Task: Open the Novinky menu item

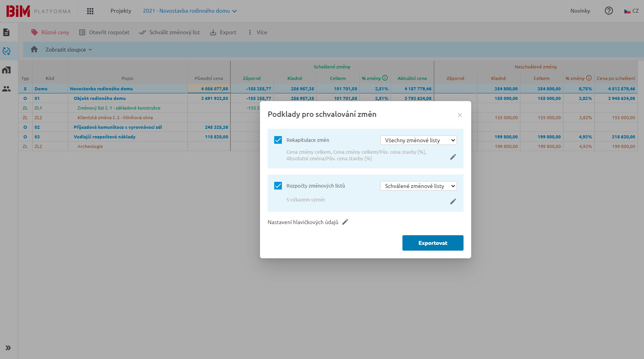Action: point(580,11)
